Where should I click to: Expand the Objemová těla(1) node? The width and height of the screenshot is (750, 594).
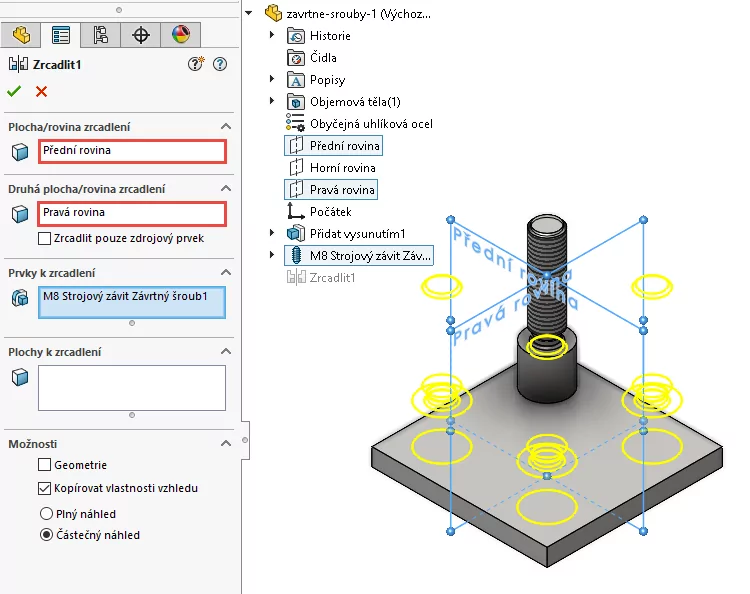pyautogui.click(x=272, y=100)
